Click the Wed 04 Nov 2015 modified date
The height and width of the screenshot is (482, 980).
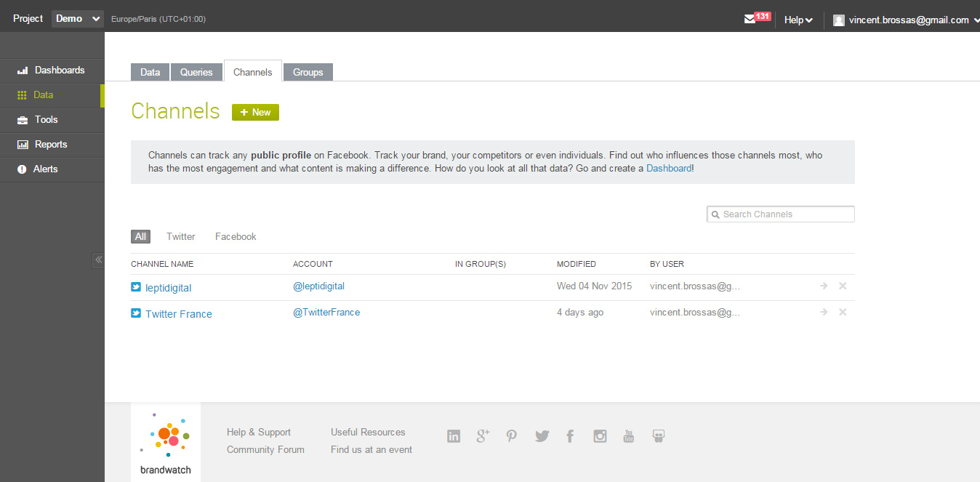point(594,286)
